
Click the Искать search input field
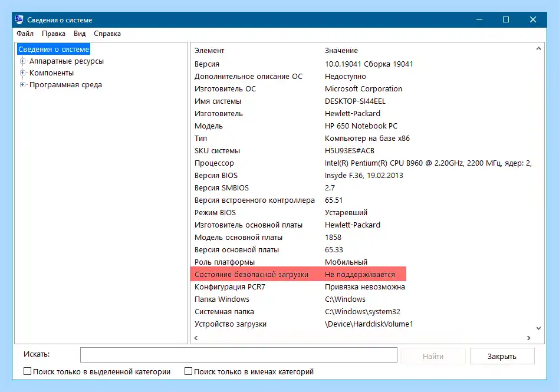coord(238,355)
